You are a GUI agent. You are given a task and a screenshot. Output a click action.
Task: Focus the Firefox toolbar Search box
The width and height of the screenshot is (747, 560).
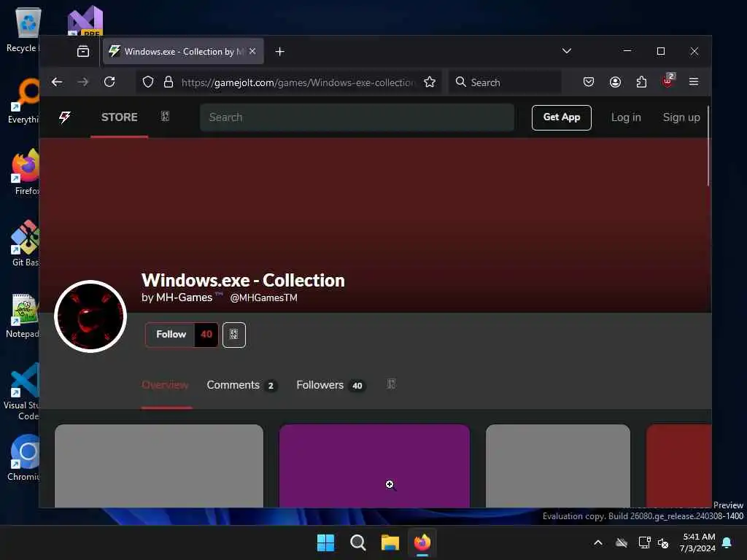click(x=505, y=82)
